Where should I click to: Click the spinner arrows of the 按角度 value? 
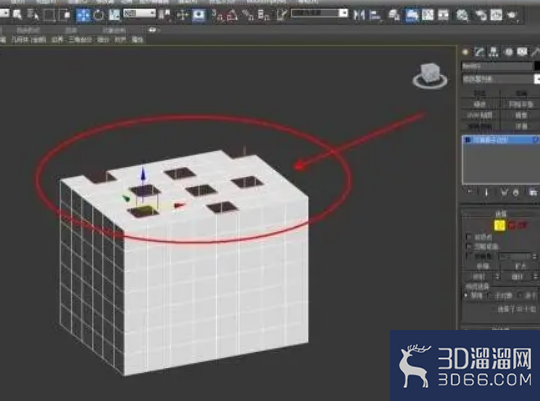pyautogui.click(x=535, y=257)
